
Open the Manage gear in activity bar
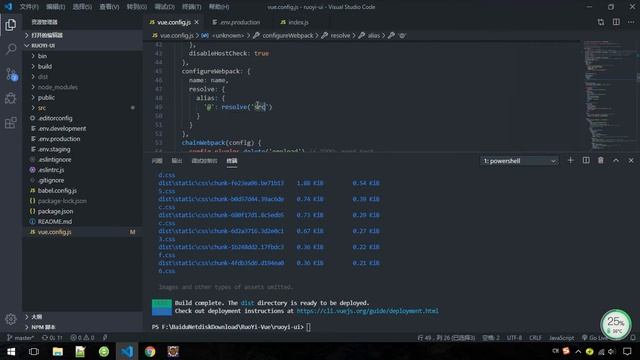point(11,319)
